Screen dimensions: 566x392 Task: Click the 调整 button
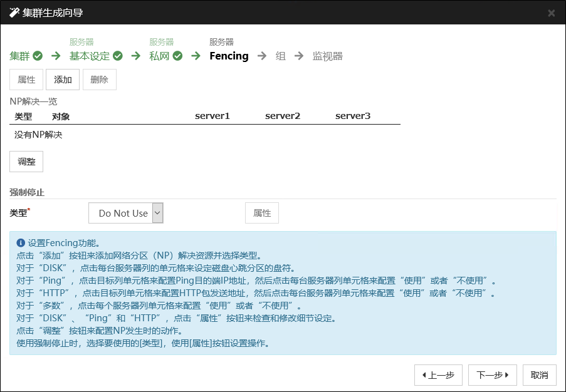tap(26, 161)
